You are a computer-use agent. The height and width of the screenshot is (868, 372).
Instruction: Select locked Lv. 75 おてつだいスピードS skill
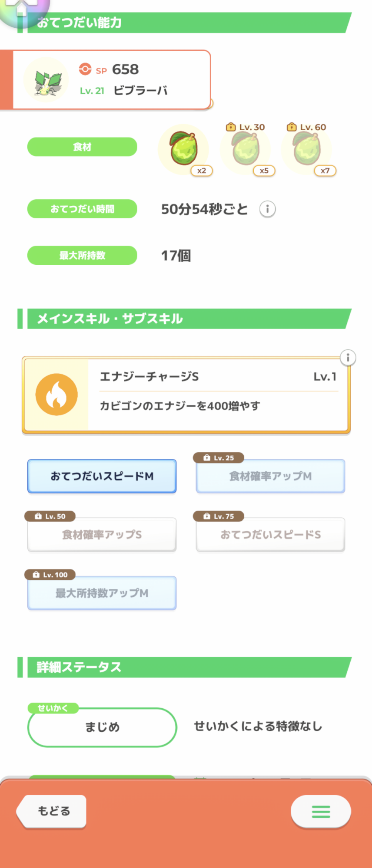coord(270,535)
